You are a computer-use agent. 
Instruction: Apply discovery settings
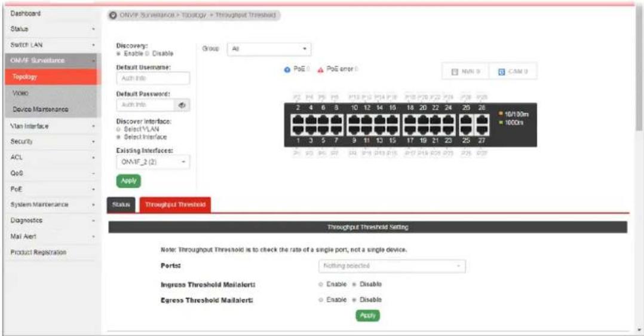[x=128, y=181]
